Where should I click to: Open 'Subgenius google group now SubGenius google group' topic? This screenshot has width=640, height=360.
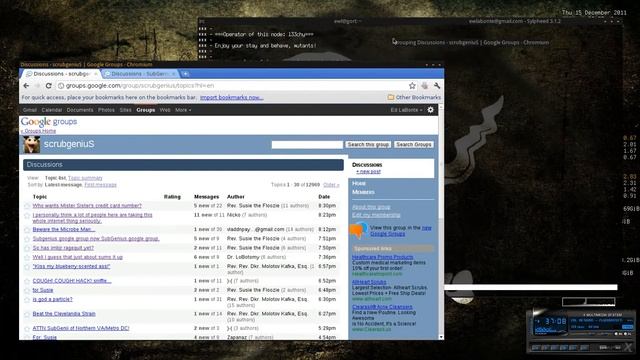pos(96,239)
